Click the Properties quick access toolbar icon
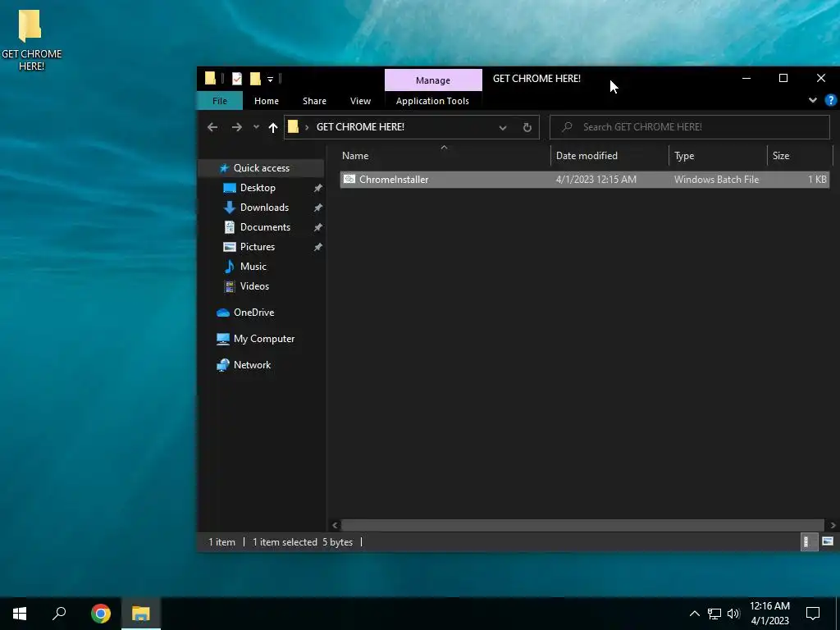 coord(237,79)
